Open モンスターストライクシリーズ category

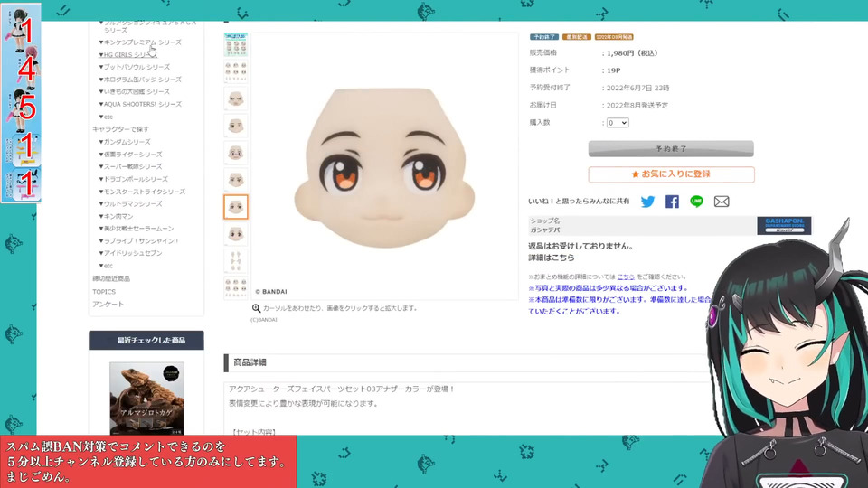(x=145, y=192)
